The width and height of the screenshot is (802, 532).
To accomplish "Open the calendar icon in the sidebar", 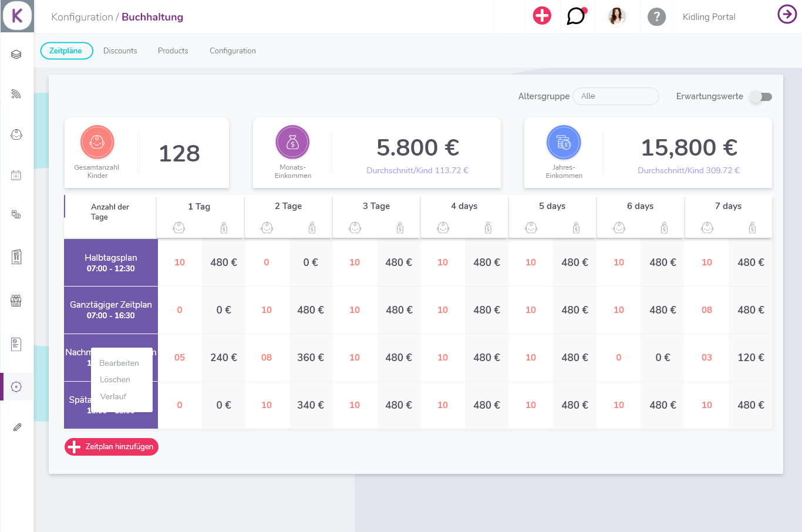I will [x=16, y=174].
